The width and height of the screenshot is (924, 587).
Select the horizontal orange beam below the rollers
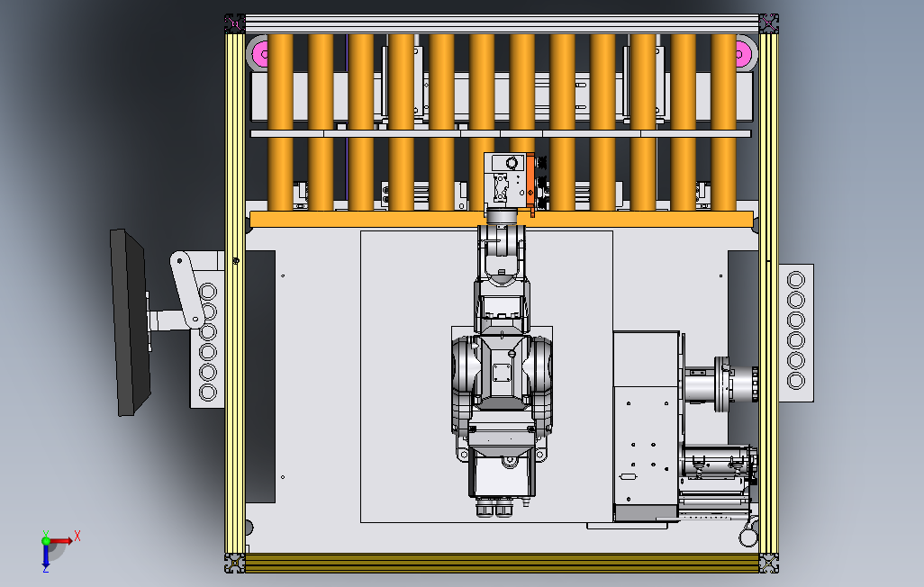point(502,220)
